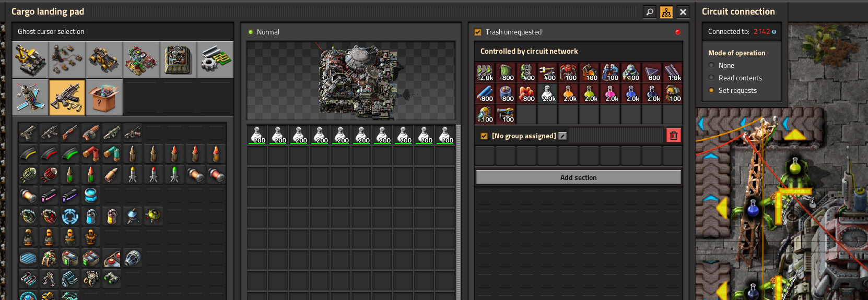This screenshot has height=300, width=868.
Task: Open the gear and circuit board tab
Action: point(215,60)
